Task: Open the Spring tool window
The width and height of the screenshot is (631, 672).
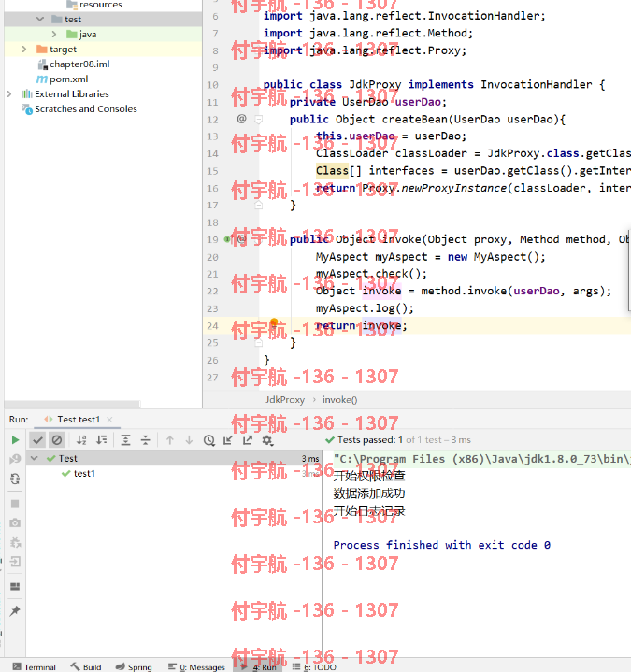Action: click(135, 666)
